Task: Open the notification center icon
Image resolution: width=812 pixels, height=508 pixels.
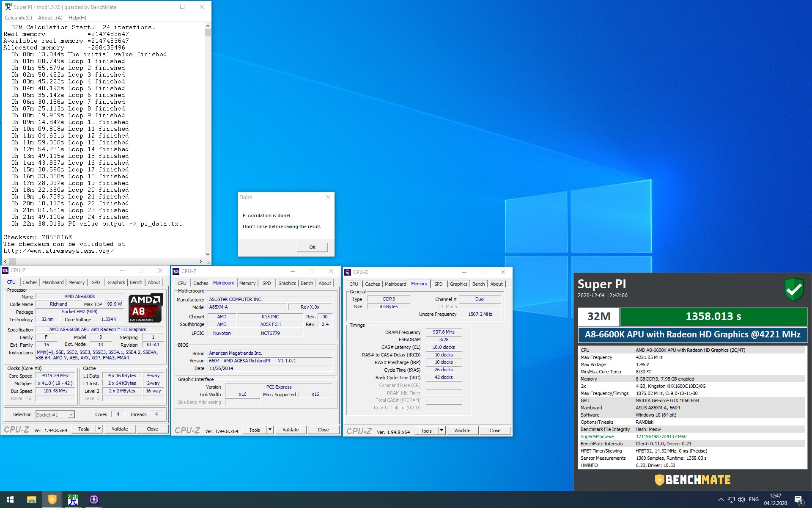Action: (x=798, y=500)
